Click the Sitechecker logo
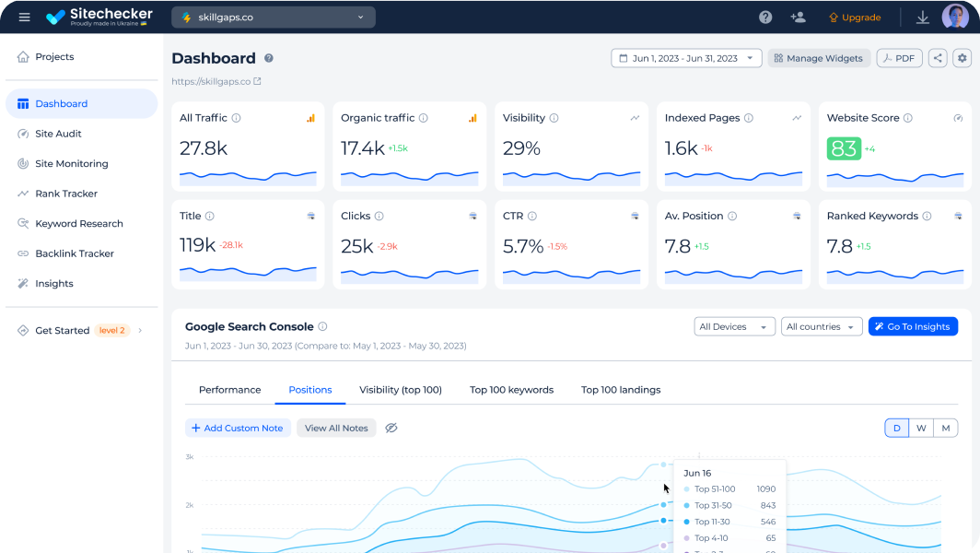 (99, 17)
